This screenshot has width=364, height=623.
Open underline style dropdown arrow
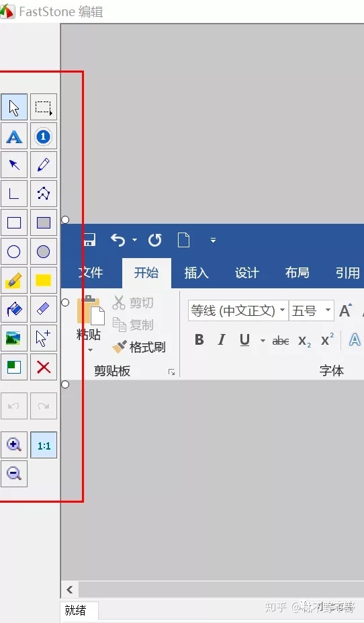(x=263, y=340)
